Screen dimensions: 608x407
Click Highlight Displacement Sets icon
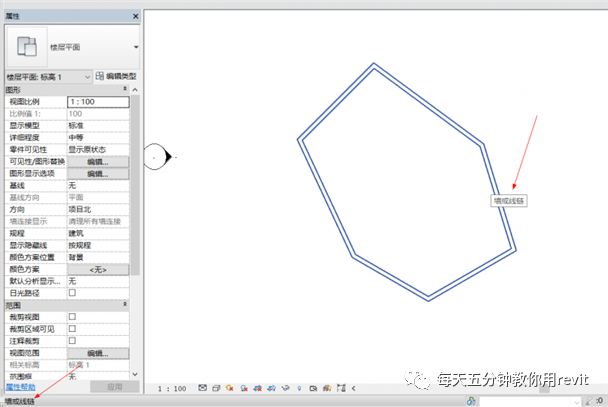click(341, 388)
